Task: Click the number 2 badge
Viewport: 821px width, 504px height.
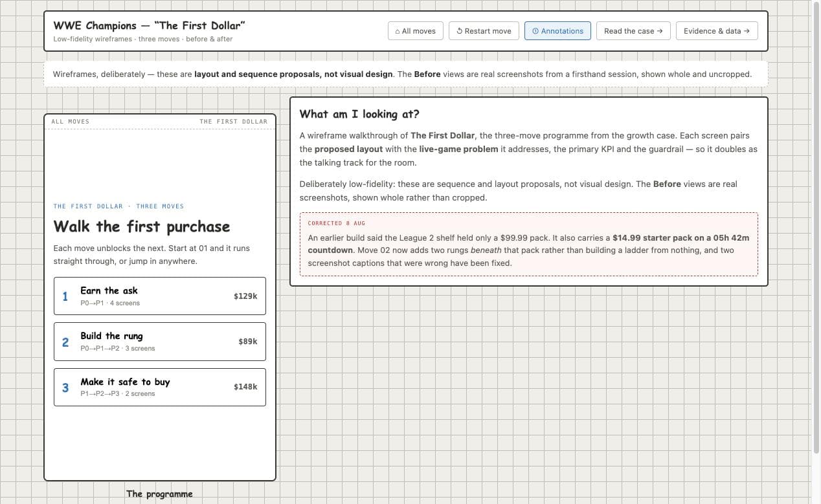Action: click(65, 342)
